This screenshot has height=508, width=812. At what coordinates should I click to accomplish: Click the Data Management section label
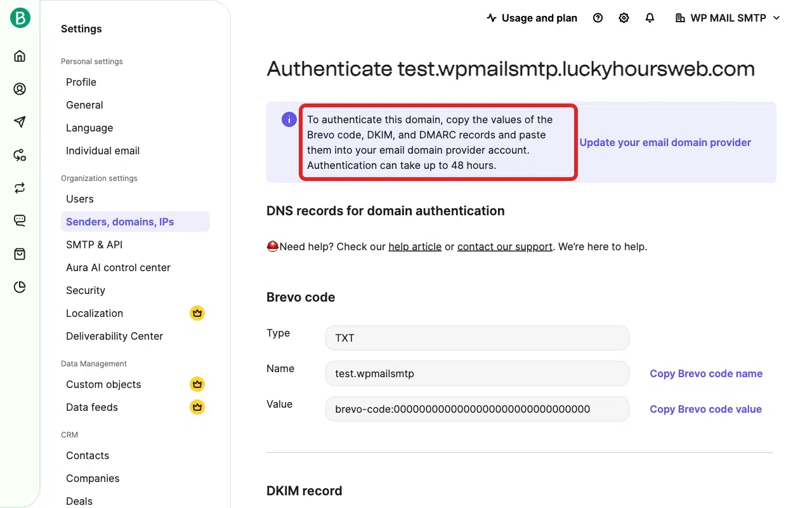pos(94,364)
